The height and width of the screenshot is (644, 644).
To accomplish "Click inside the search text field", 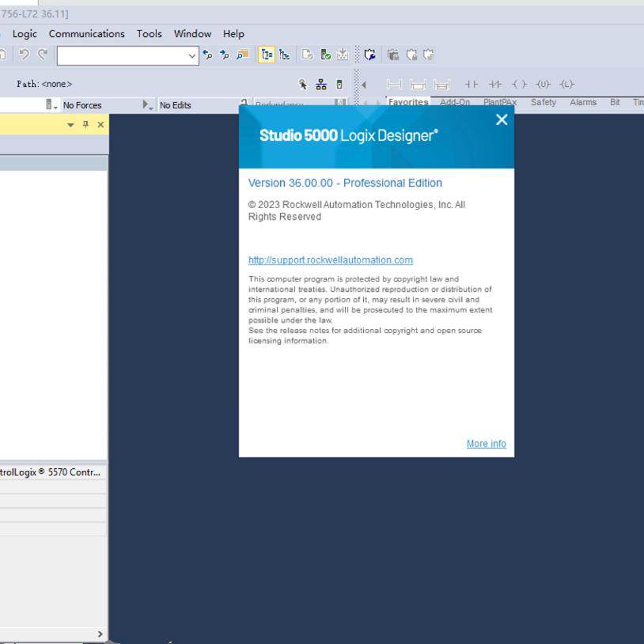I will tap(123, 56).
